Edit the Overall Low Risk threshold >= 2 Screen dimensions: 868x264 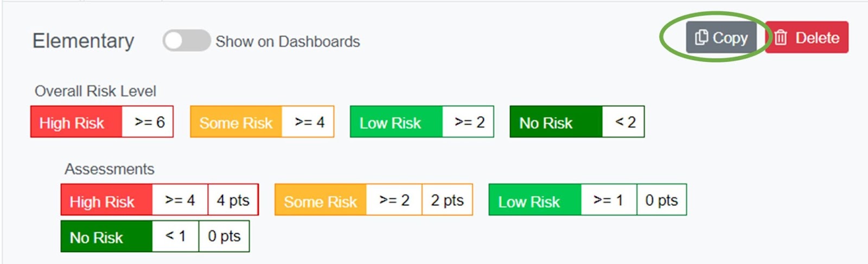click(x=468, y=122)
